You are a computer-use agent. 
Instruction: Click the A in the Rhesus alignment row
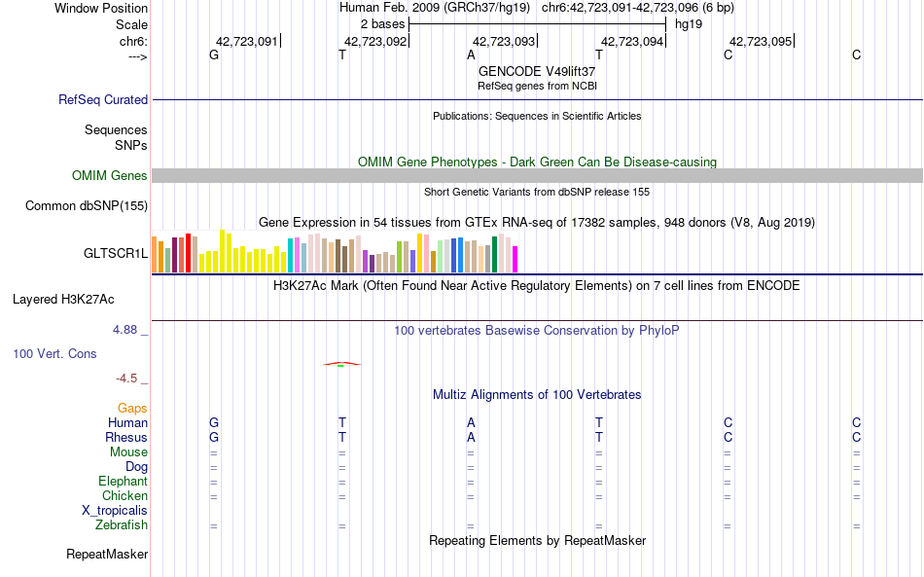click(x=471, y=437)
